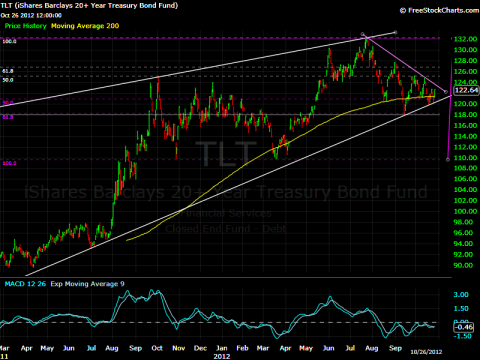Click the MACD 12 26 indicator label
The width and height of the screenshot is (480, 360).
(x=25, y=284)
